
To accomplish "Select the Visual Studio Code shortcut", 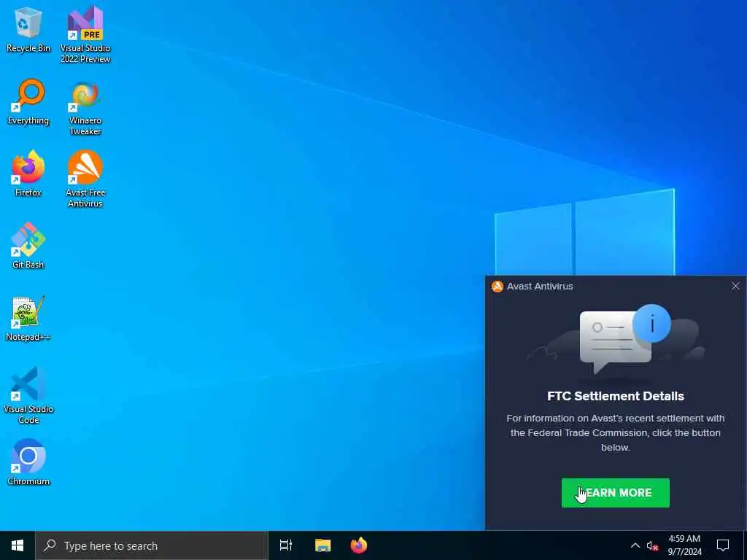I will click(28, 395).
